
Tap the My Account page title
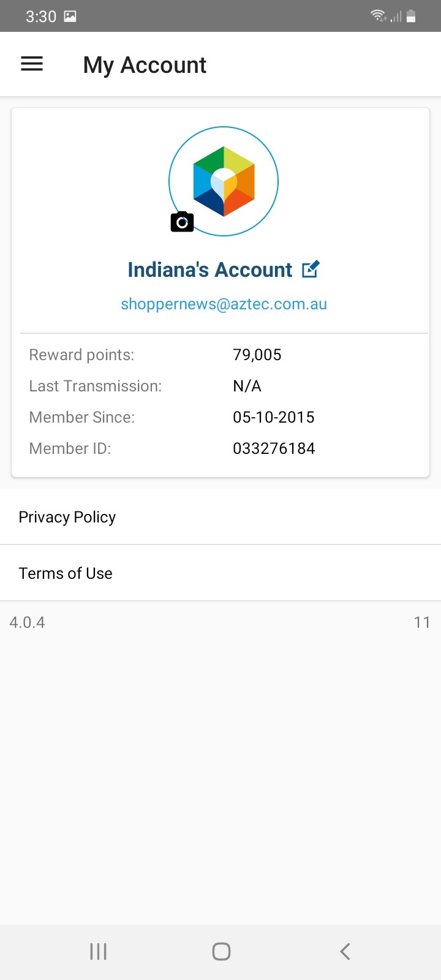point(145,65)
